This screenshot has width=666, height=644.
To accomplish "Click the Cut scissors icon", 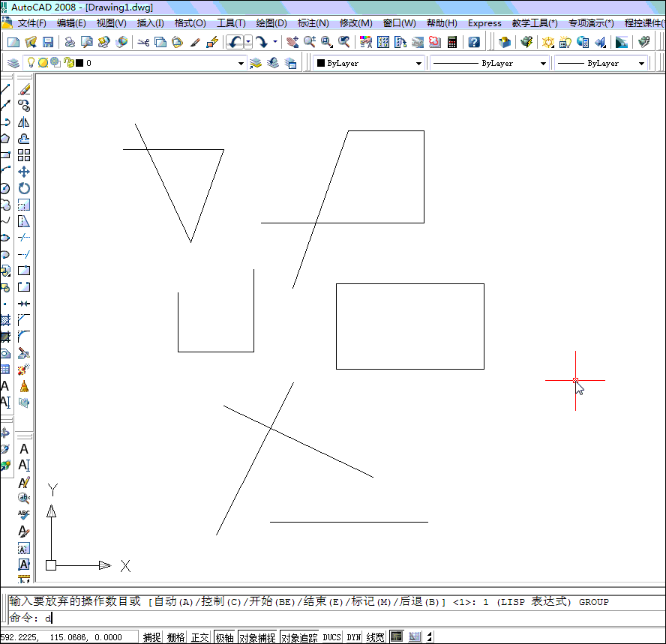I will click(x=143, y=42).
